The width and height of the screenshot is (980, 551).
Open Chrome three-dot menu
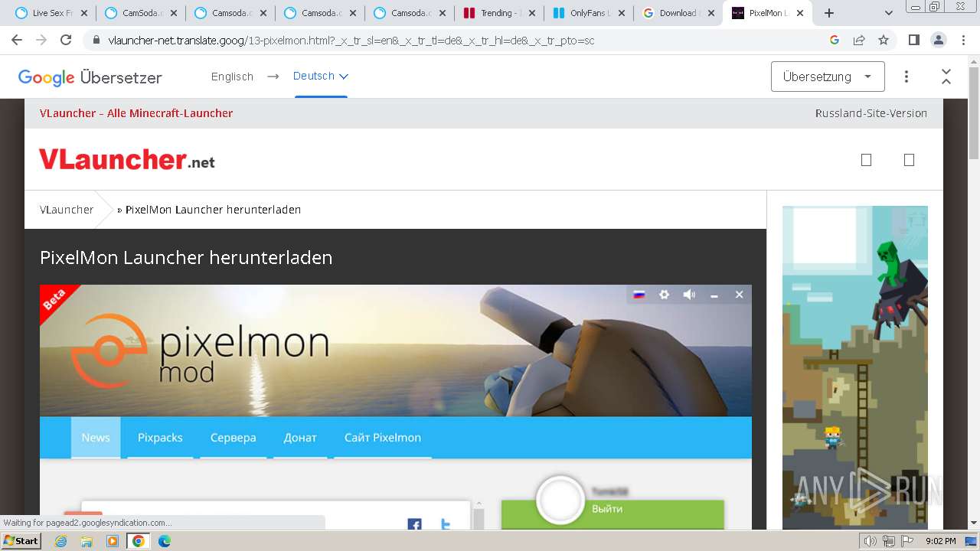coord(962,40)
